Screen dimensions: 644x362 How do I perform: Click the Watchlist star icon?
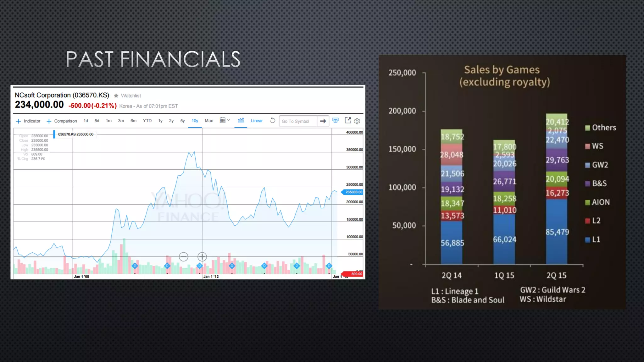116,96
